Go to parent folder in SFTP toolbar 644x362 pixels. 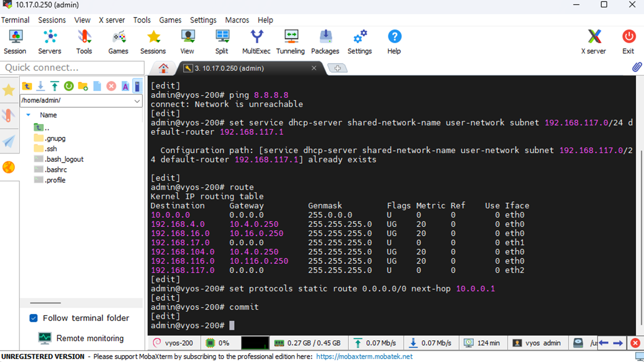click(27, 86)
